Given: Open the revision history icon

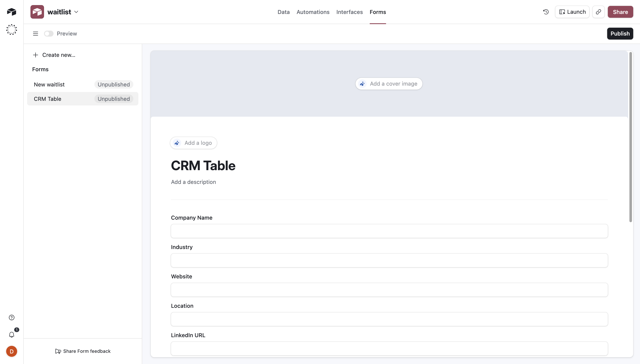Looking at the screenshot, I should 546,12.
